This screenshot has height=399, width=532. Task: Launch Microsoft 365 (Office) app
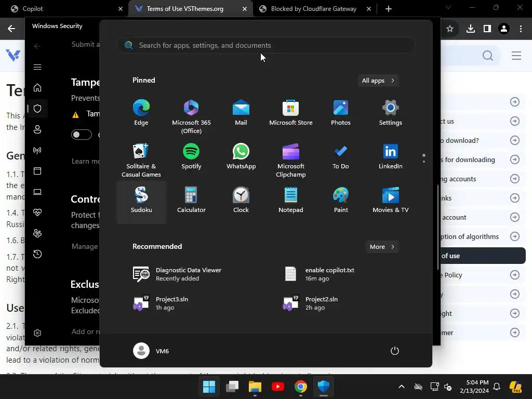[191, 116]
